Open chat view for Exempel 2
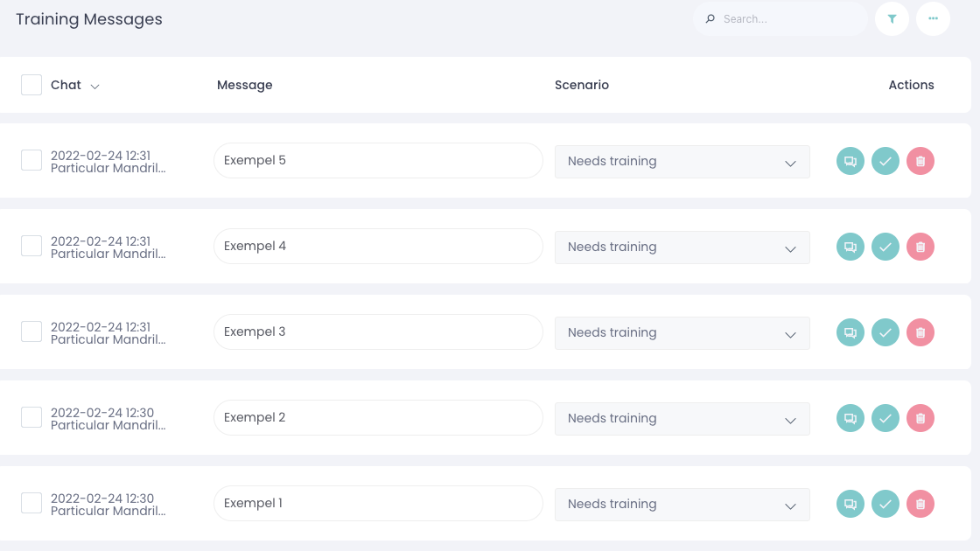The height and width of the screenshot is (551, 980). [x=850, y=418]
